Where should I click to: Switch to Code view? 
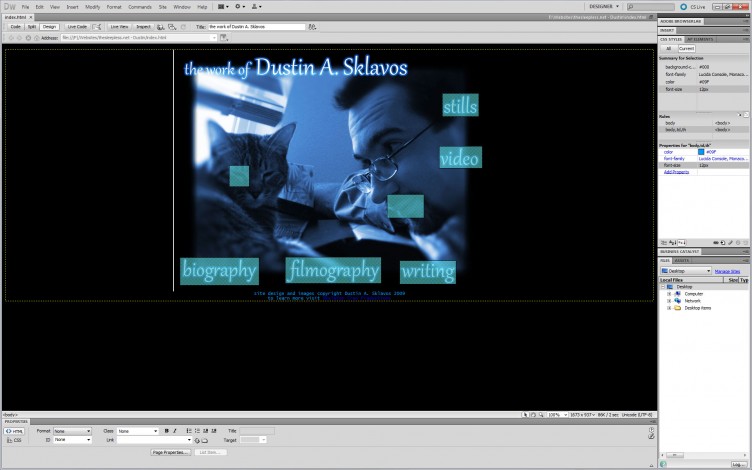(x=15, y=27)
